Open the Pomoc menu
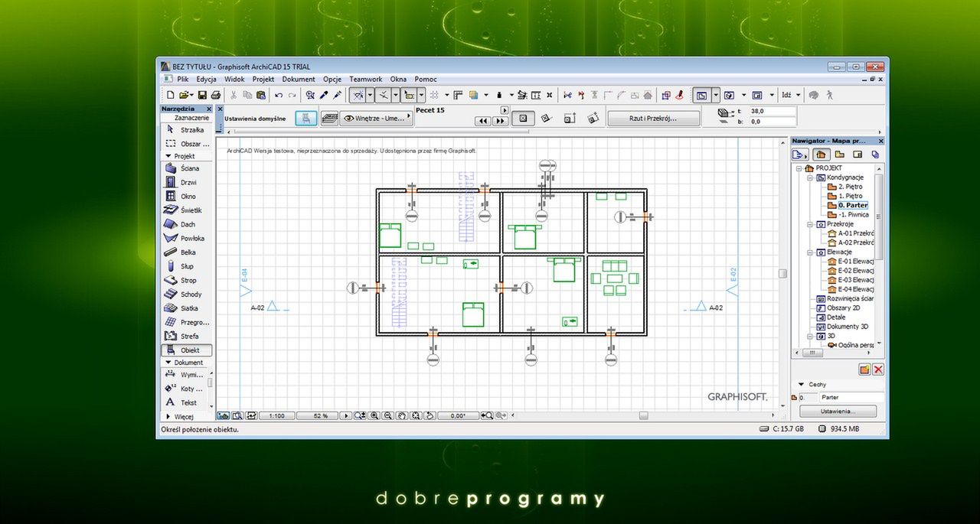This screenshot has height=524, width=980. click(426, 79)
